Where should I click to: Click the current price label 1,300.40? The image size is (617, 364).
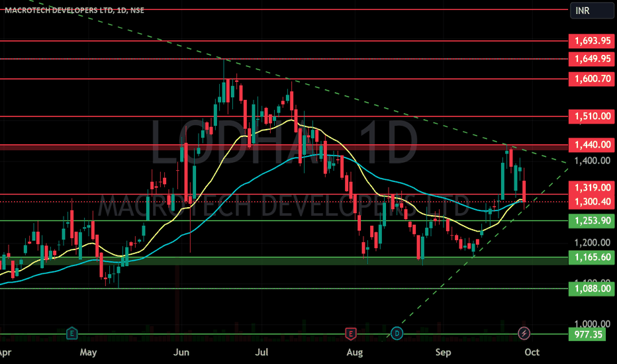[591, 201]
